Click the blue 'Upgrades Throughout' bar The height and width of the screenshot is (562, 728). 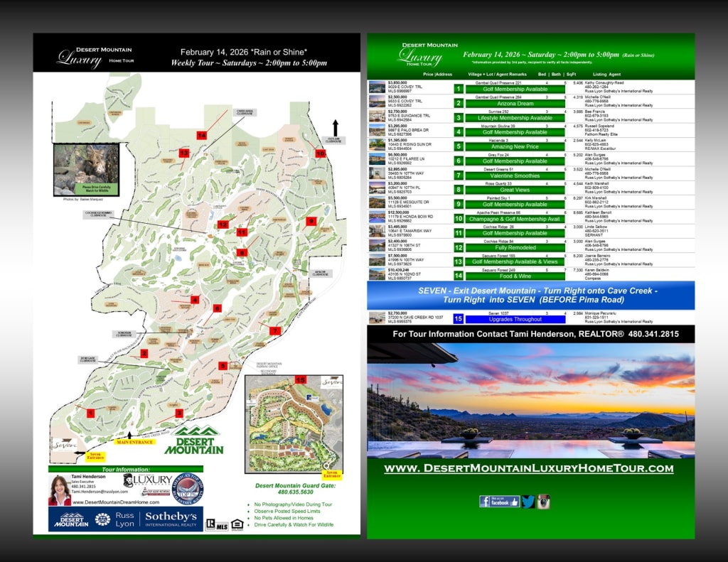[x=515, y=319]
